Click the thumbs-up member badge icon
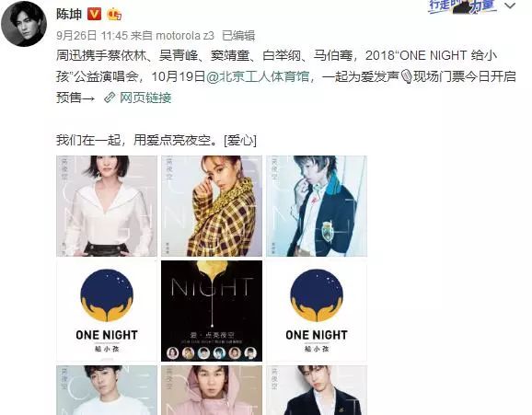This screenshot has width=532, height=415. [114, 14]
